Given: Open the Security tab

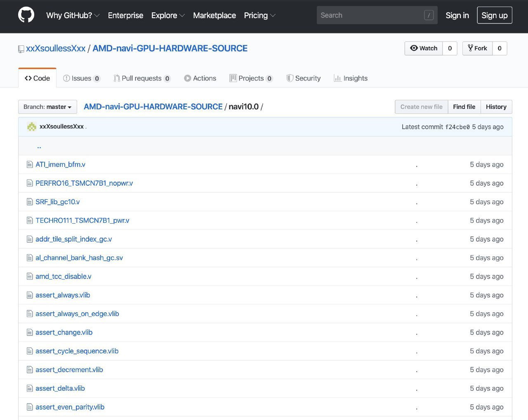Looking at the screenshot, I should click(304, 78).
